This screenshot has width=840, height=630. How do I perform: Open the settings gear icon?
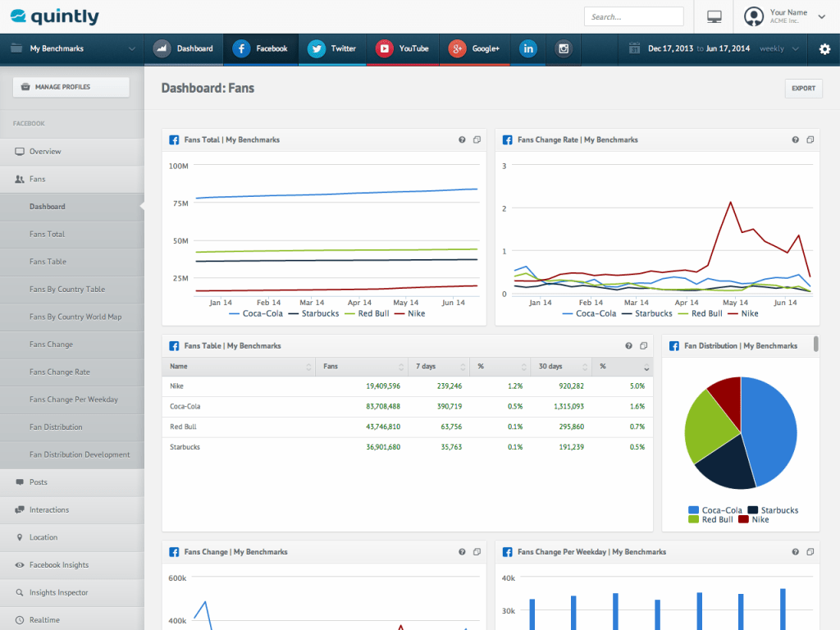pos(824,49)
